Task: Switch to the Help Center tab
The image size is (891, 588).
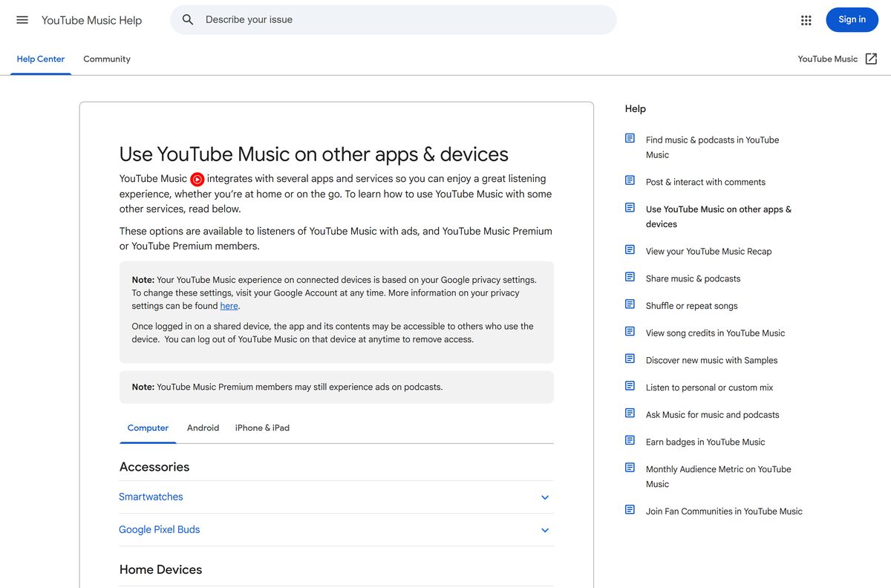Action: coord(41,59)
